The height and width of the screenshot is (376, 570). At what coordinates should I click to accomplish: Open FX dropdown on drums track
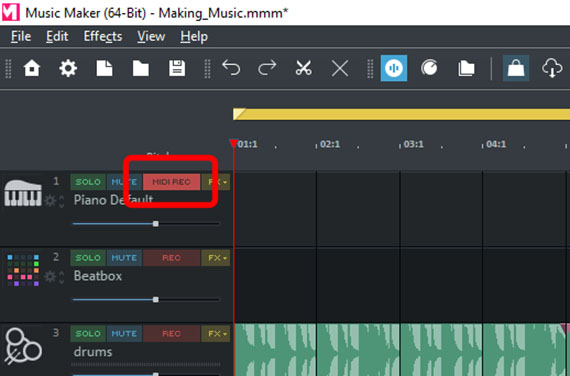(x=216, y=333)
